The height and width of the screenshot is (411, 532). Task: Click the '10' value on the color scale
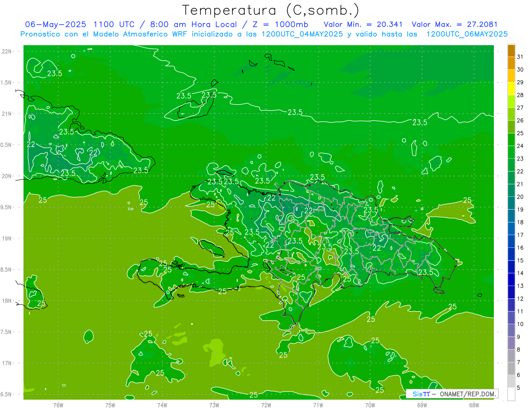point(520,324)
